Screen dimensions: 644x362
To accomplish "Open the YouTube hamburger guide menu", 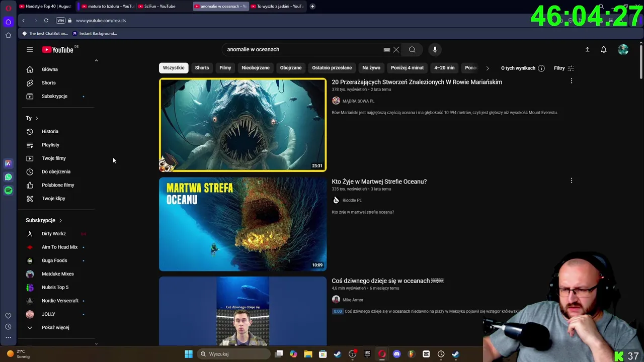I will (30, 49).
